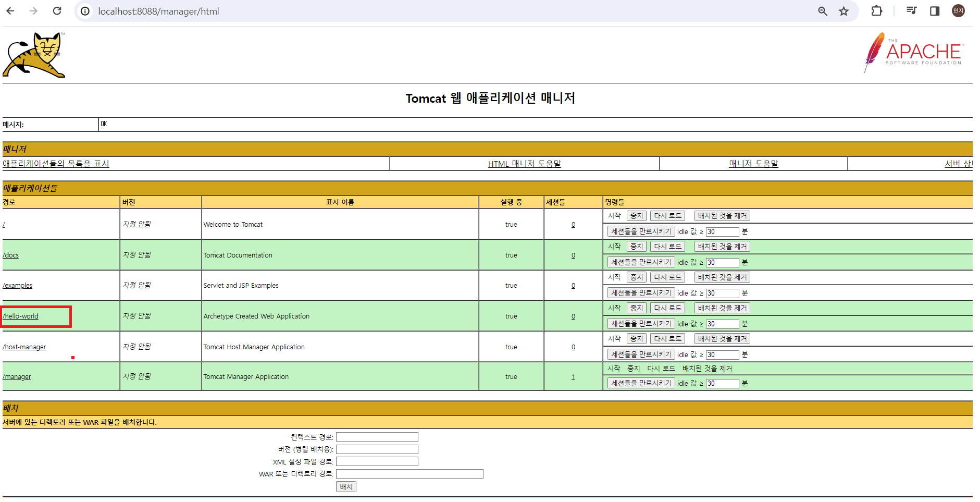Reload the Tomcat manager page
The height and width of the screenshot is (502, 980).
(x=57, y=11)
